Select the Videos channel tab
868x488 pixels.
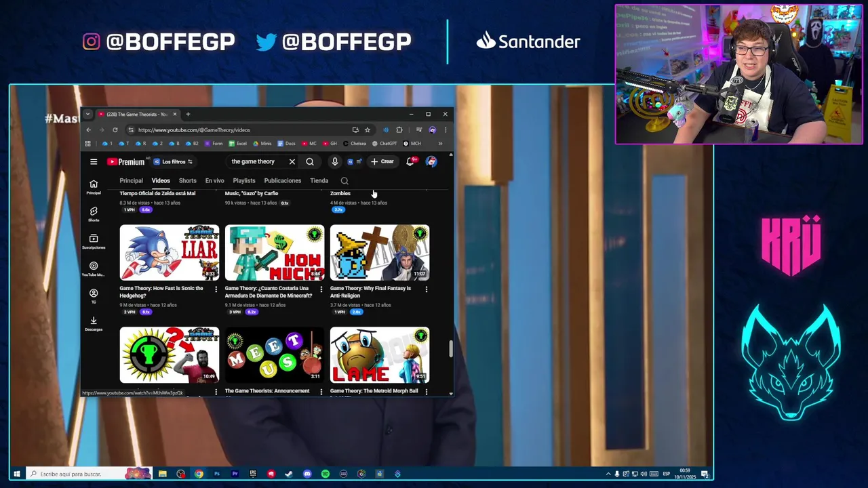161,181
